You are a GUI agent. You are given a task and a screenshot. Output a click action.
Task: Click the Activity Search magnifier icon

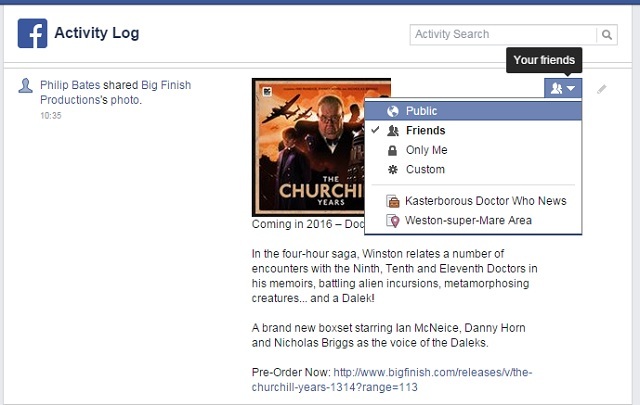pyautogui.click(x=607, y=35)
